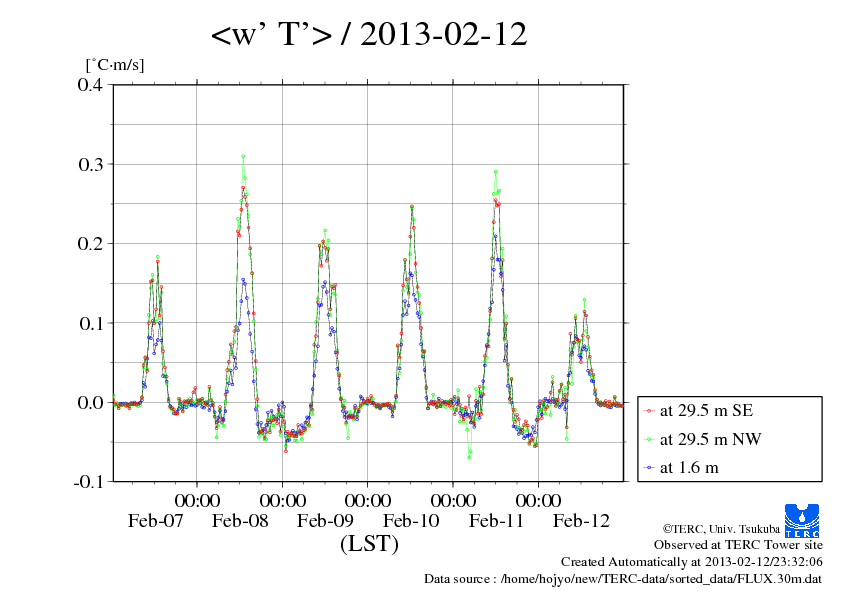Click the blue marker beside 1.6 m
Screen dimensions: 842x595
(x=649, y=468)
